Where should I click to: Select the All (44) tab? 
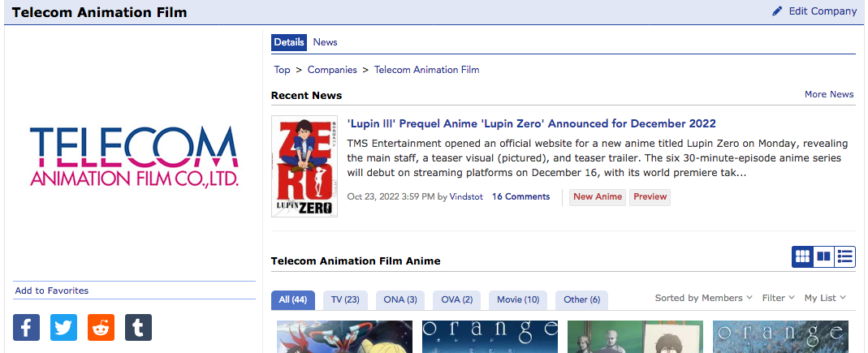pos(293,300)
